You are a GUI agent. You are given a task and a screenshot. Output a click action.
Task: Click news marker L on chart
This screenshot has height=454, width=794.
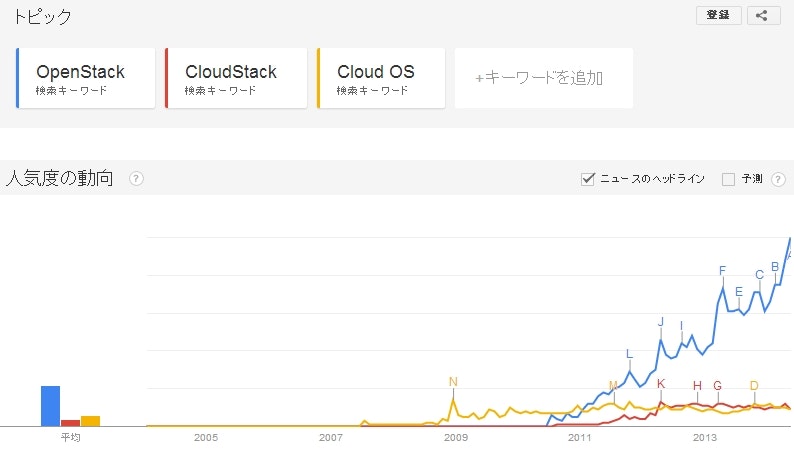(x=629, y=353)
